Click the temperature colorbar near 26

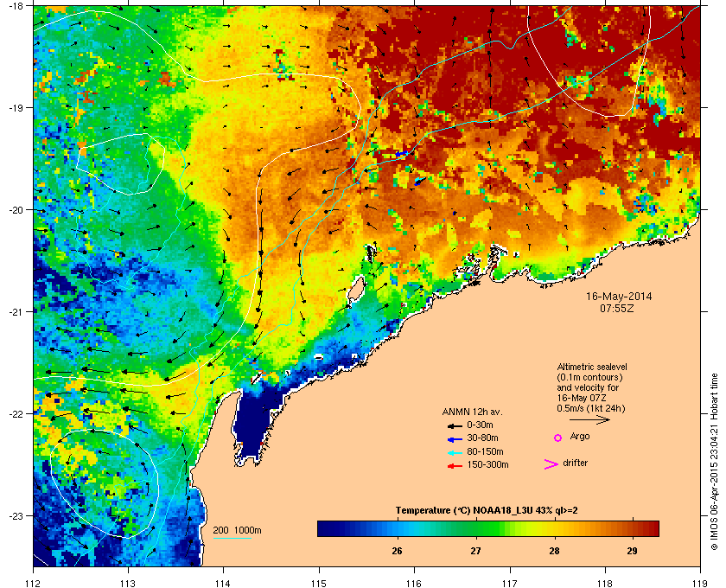pos(397,528)
